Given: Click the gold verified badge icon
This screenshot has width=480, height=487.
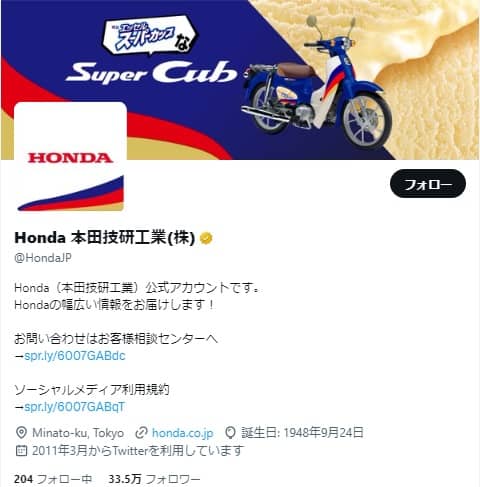Looking at the screenshot, I should [x=206, y=238].
